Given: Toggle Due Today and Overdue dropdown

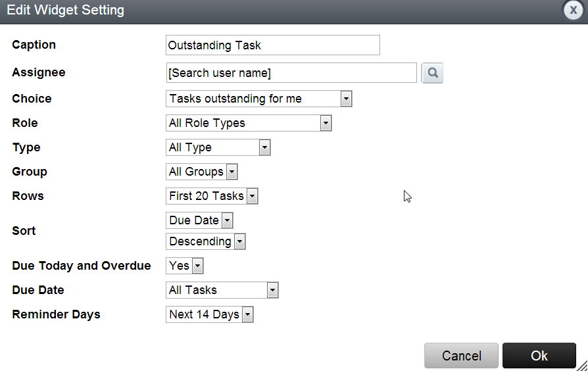Looking at the screenshot, I should tap(185, 266).
